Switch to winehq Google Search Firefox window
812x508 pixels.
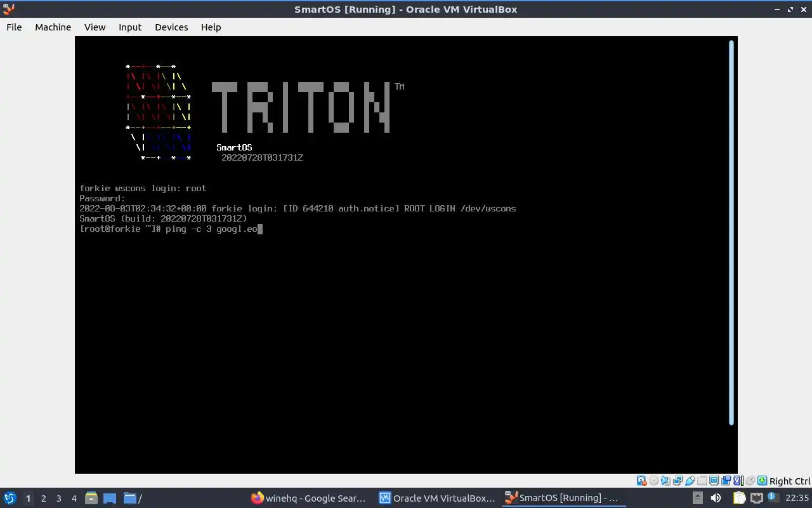pyautogui.click(x=309, y=498)
